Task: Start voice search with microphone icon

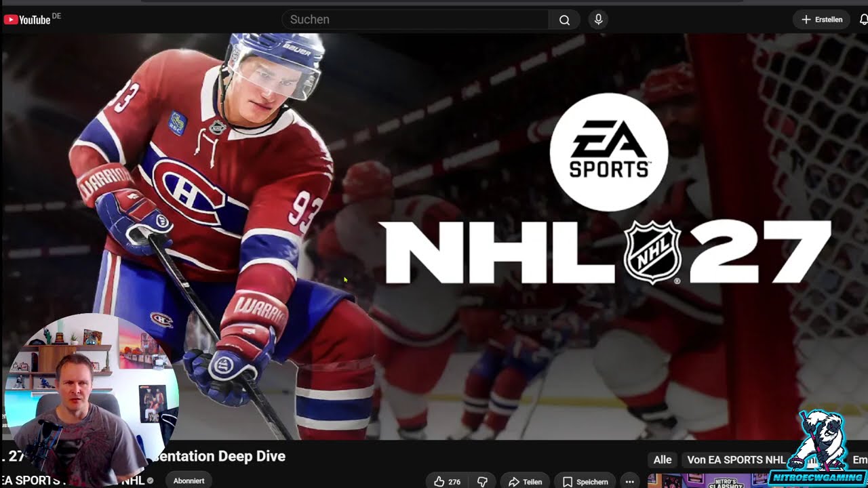Action: click(x=598, y=20)
